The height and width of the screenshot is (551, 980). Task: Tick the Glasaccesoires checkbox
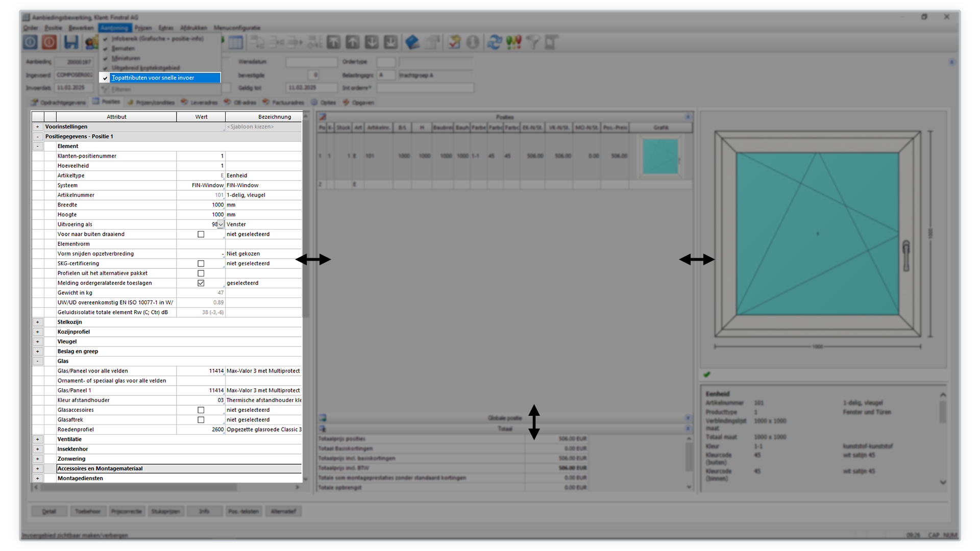click(201, 410)
